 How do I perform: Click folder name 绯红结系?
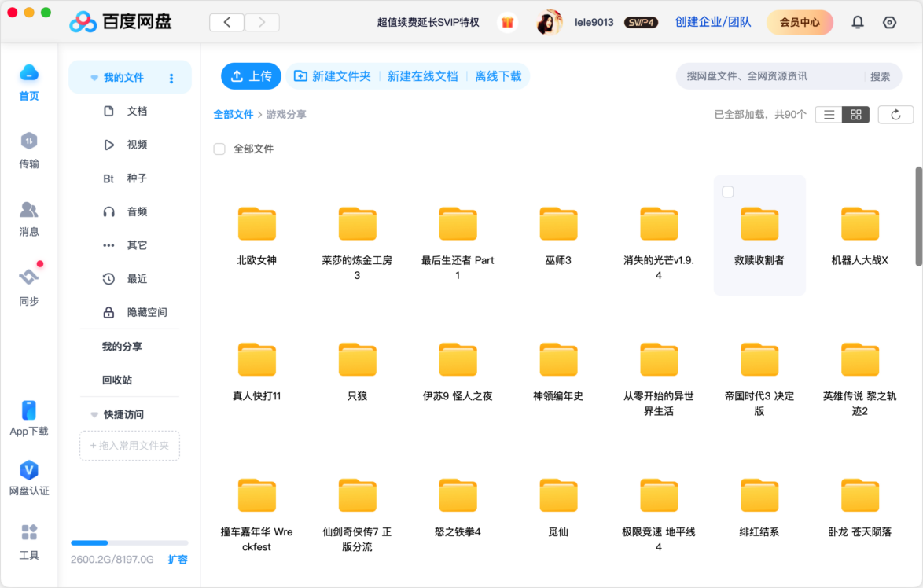point(759,532)
